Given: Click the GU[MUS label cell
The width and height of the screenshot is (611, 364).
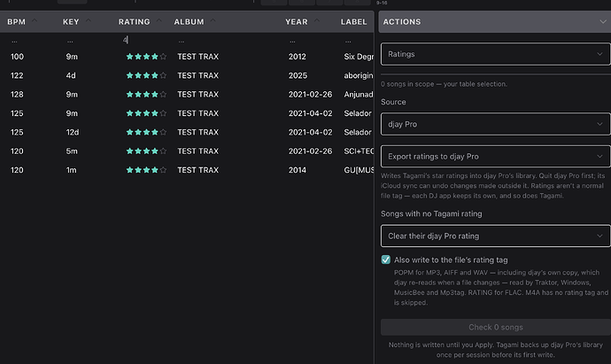Looking at the screenshot, I should pyautogui.click(x=359, y=170).
